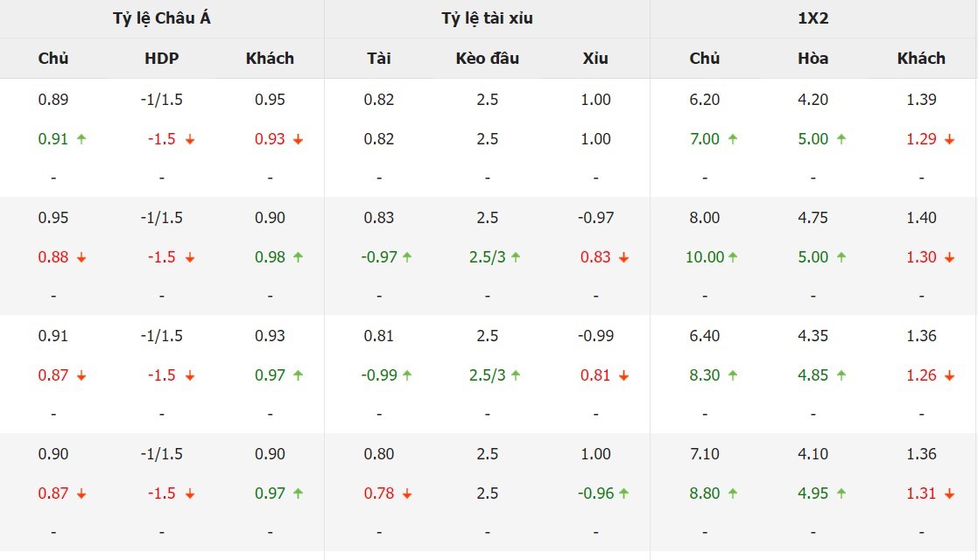The width and height of the screenshot is (978, 560).
Task: Select the Tỷ lệ tài xỉu header
Action: [x=487, y=18]
